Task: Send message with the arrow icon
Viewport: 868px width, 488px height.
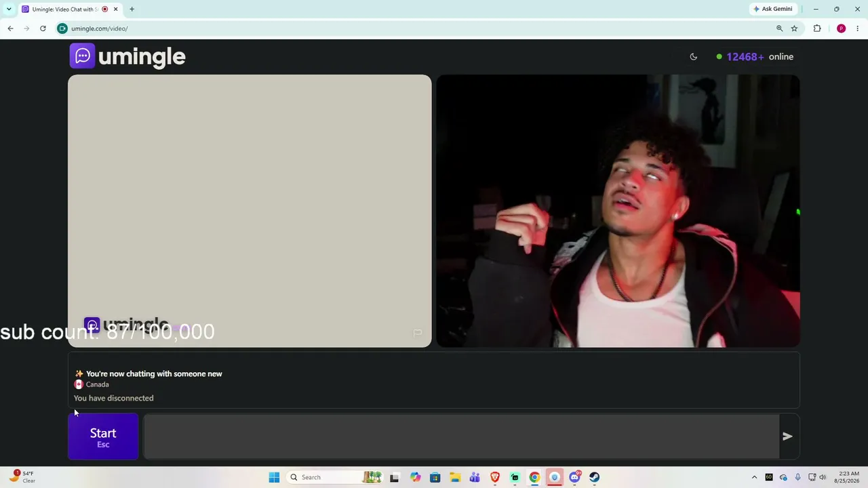Action: [787, 436]
